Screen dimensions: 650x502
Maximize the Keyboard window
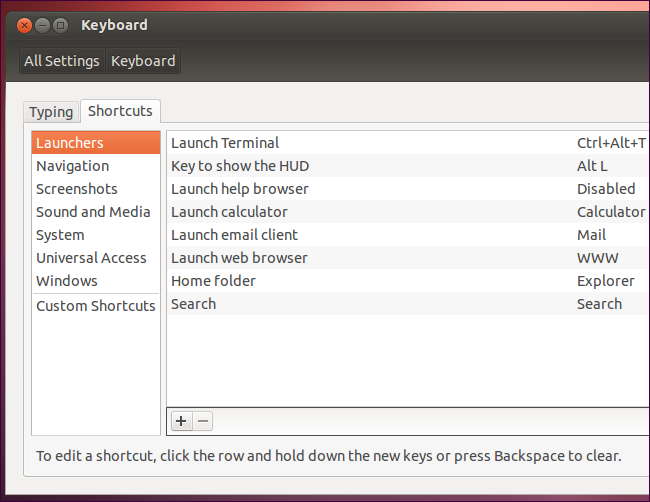[61, 26]
